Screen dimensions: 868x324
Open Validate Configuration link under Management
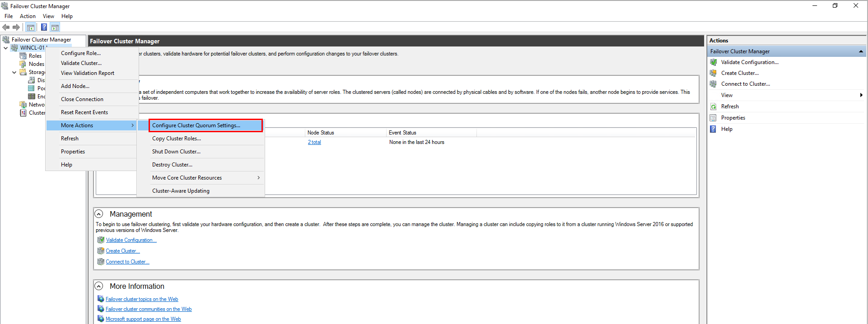point(131,240)
